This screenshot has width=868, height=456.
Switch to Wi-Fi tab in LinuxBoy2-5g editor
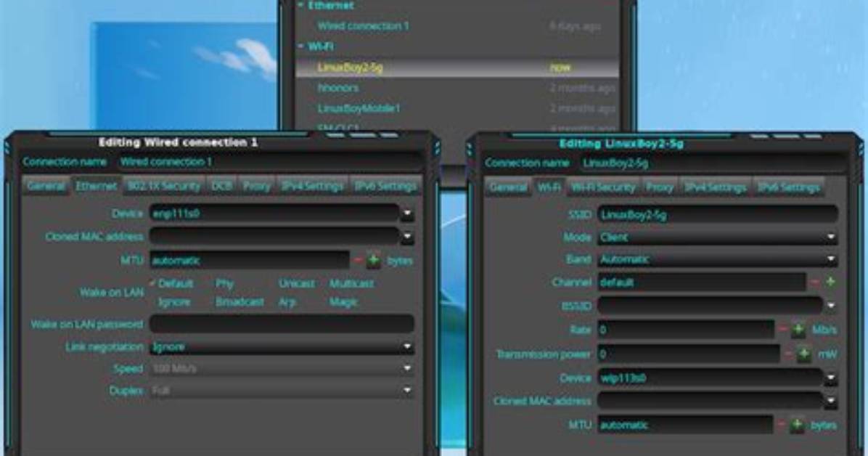(x=549, y=187)
